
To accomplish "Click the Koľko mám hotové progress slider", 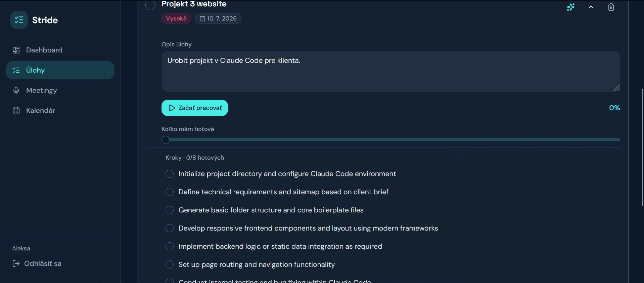I will [391, 140].
